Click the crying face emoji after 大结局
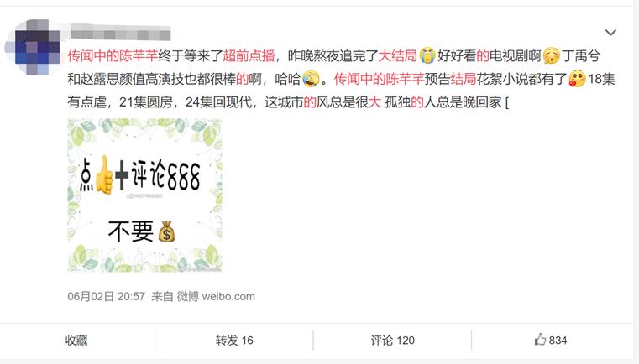 tap(427, 56)
